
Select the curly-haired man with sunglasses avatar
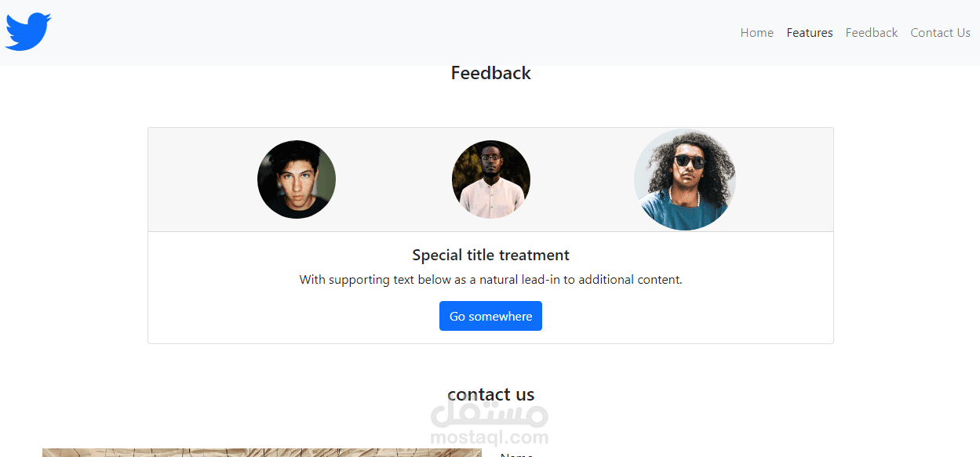[685, 180]
